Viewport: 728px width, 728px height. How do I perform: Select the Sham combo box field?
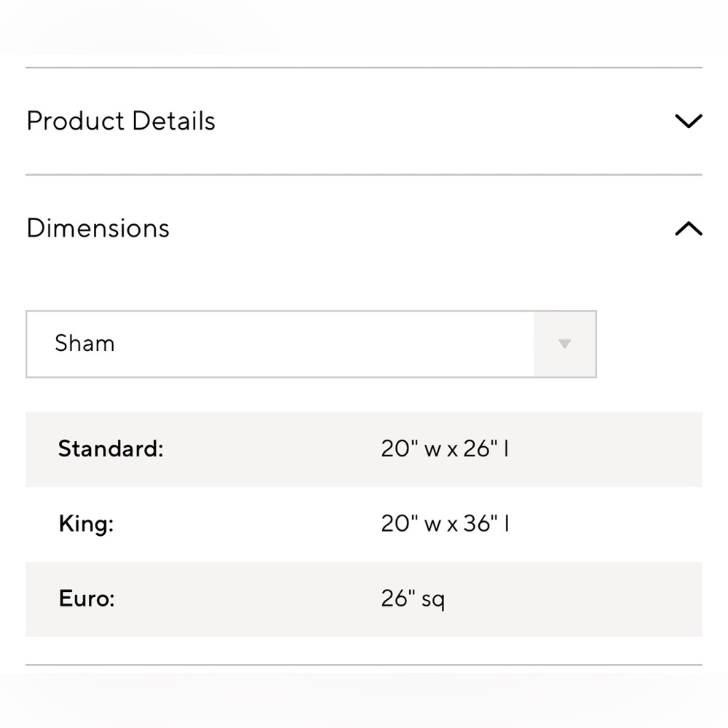(x=311, y=344)
